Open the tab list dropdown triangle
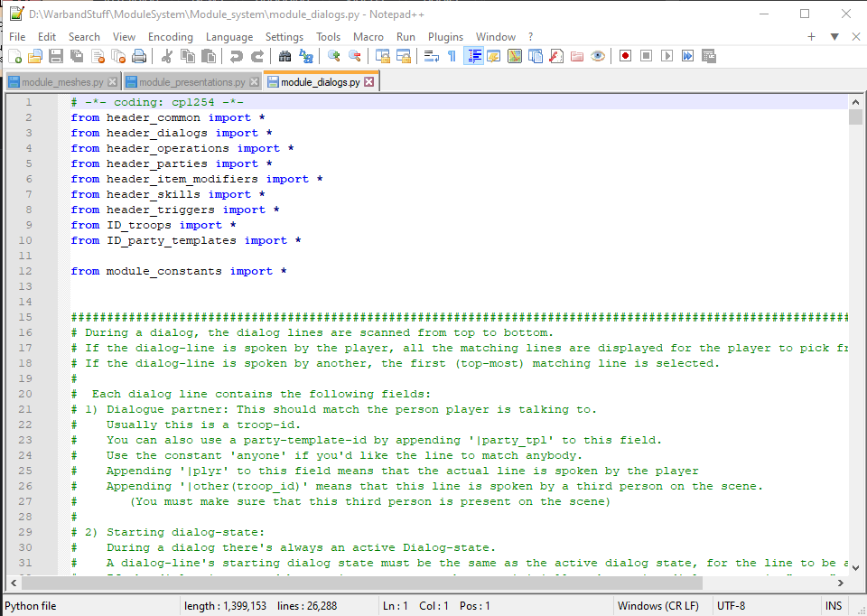The width and height of the screenshot is (867, 616). click(x=834, y=36)
